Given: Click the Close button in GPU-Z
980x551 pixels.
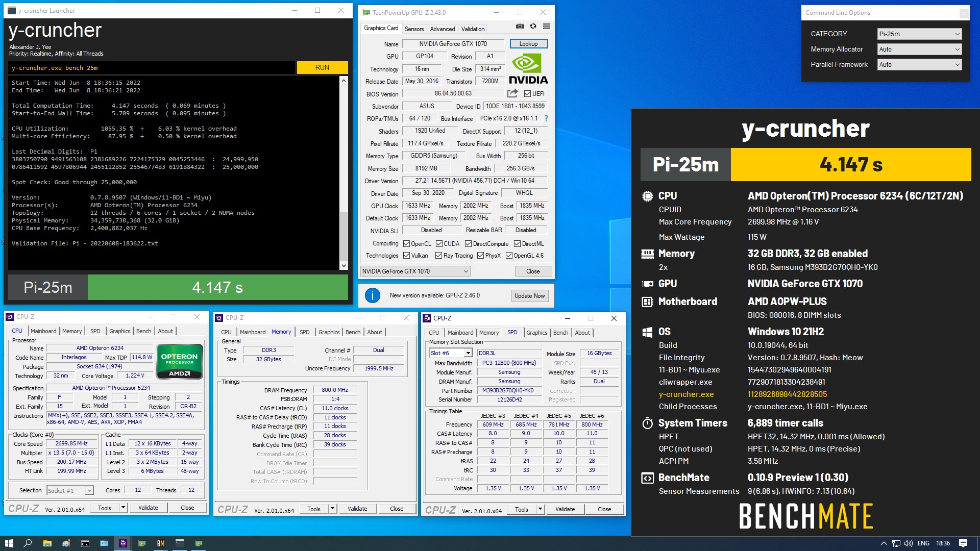Looking at the screenshot, I should point(533,271).
